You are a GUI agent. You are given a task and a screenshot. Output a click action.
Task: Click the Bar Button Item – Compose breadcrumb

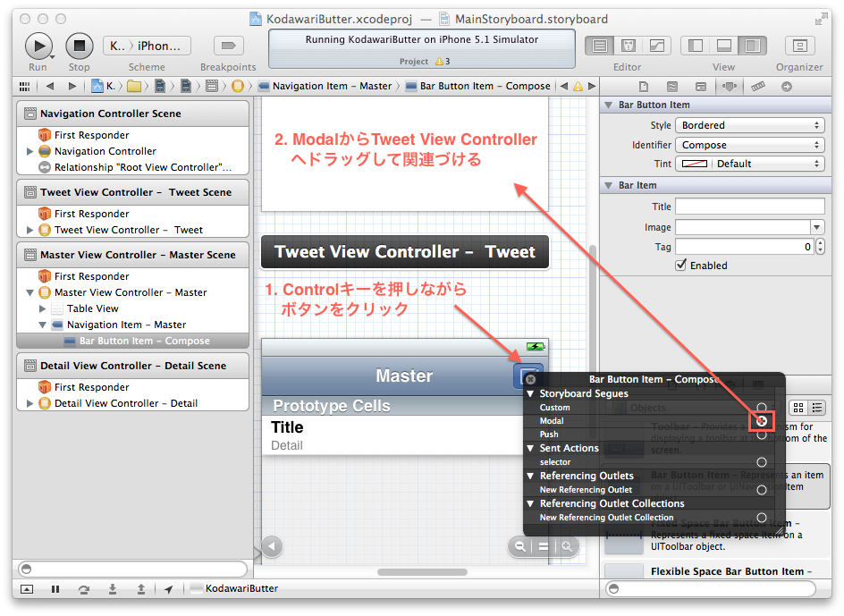coord(478,86)
